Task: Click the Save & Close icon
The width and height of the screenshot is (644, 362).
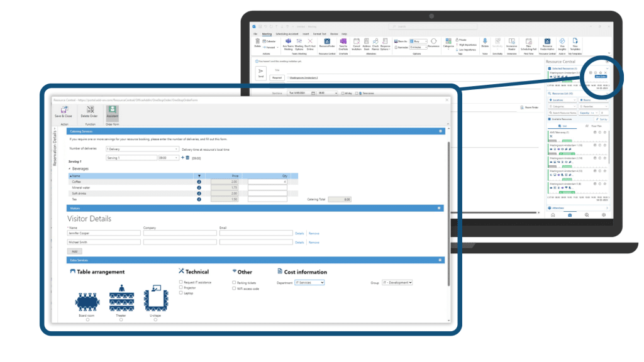Action: click(62, 111)
